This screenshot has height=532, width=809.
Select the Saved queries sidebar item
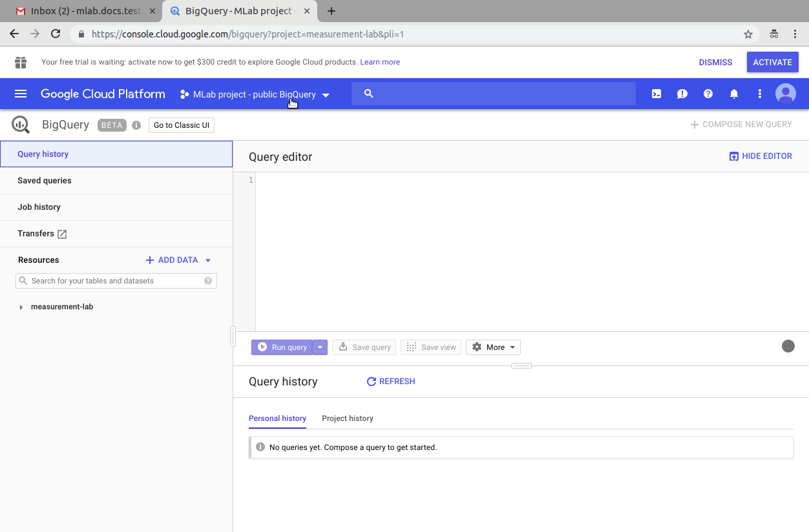[44, 180]
